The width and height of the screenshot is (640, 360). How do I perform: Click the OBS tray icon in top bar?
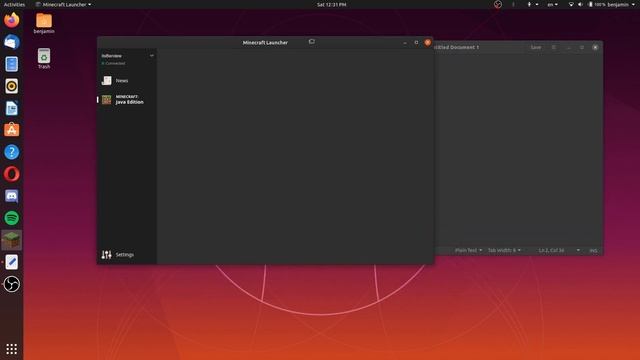click(x=498, y=4)
